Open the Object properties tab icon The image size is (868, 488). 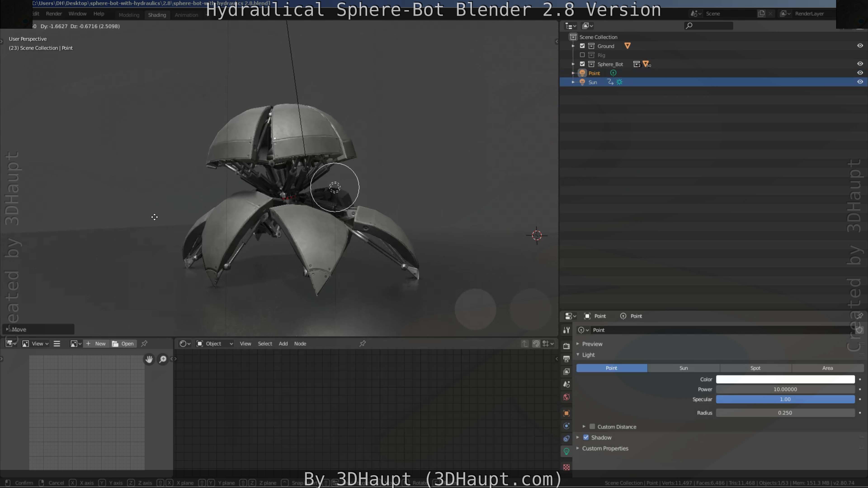pyautogui.click(x=566, y=413)
